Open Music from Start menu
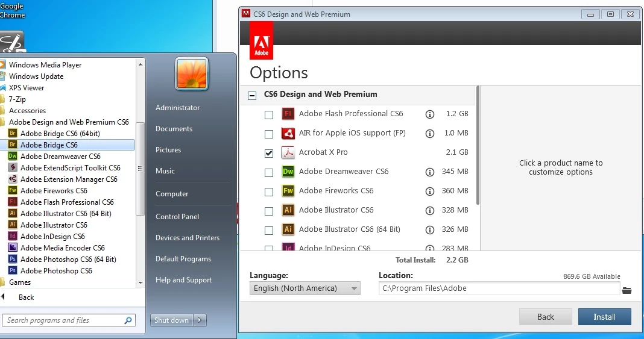The image size is (644, 339). pyautogui.click(x=165, y=171)
